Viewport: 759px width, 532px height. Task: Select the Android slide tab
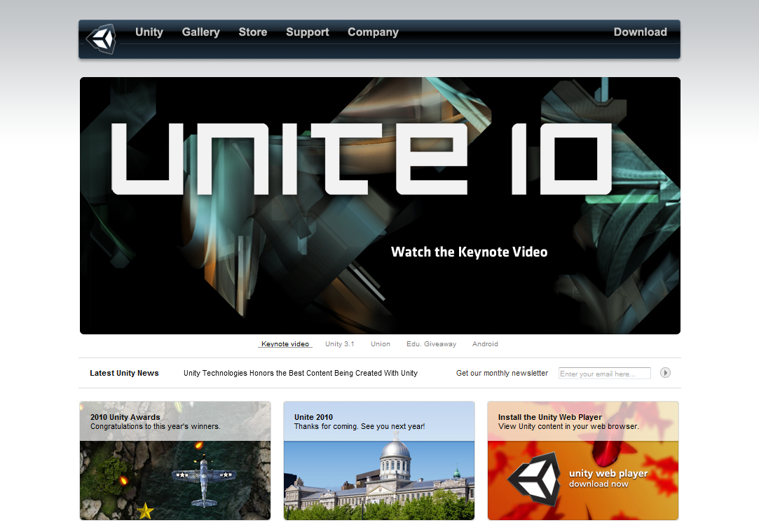485,343
